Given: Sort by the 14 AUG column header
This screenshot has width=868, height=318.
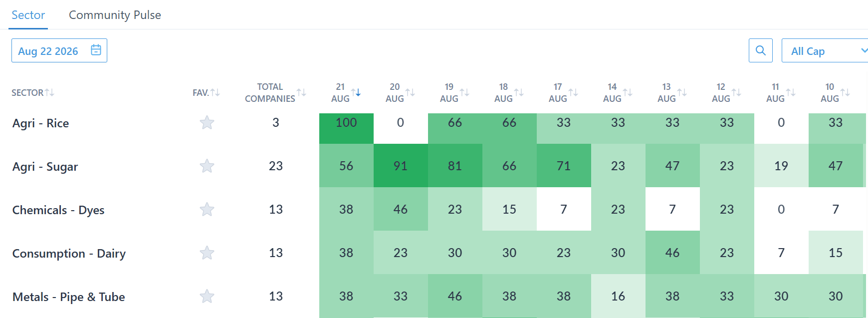Looking at the screenshot, I should 612,92.
